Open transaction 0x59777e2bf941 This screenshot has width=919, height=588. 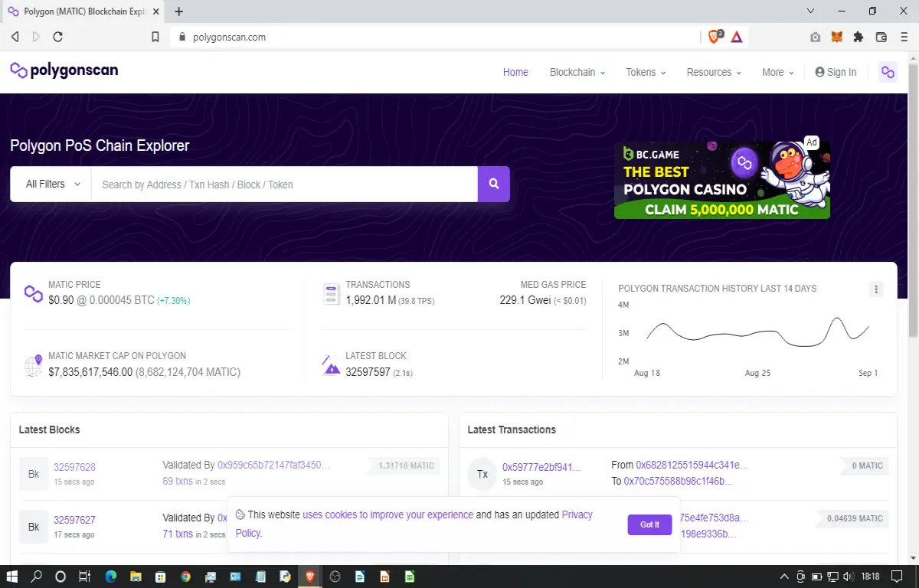[541, 467]
